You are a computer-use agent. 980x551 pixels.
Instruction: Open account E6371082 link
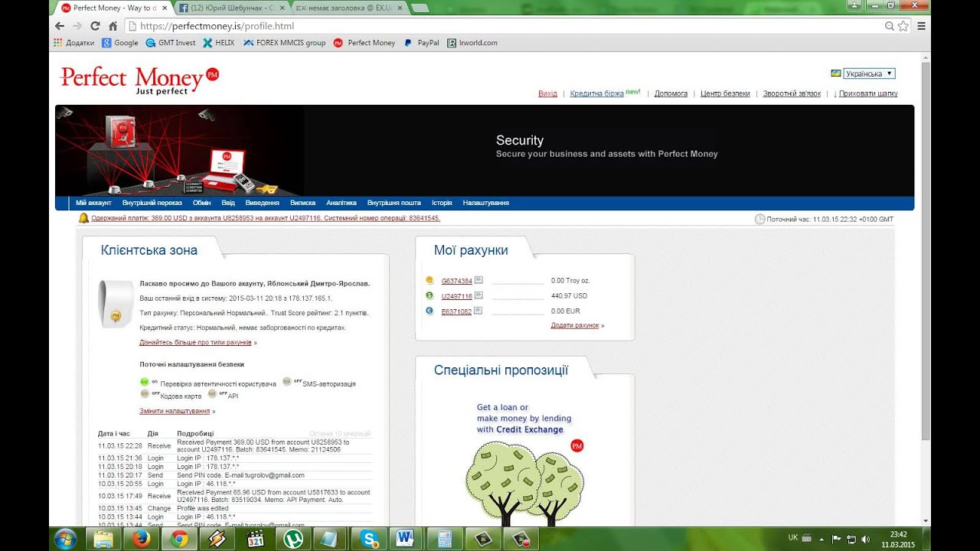456,311
